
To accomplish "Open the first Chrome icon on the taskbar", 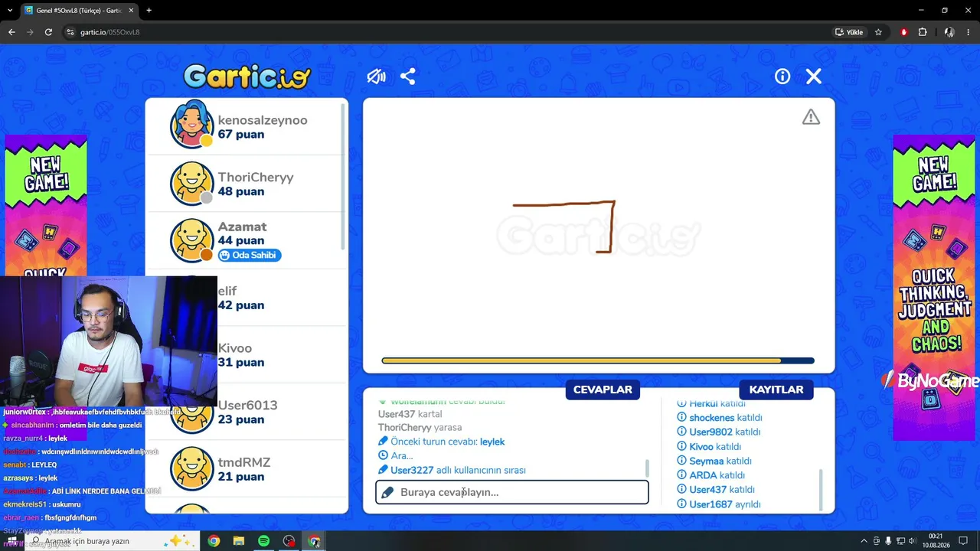I will [x=214, y=541].
